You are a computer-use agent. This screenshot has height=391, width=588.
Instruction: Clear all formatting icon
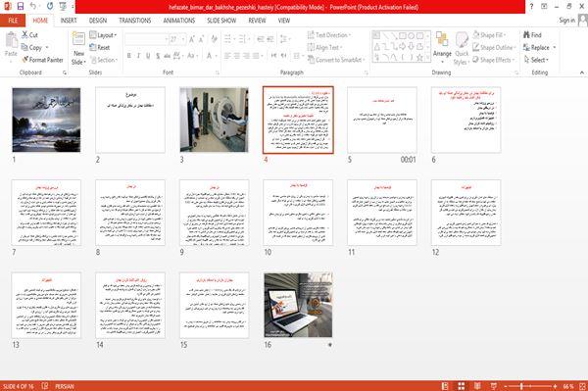point(214,39)
